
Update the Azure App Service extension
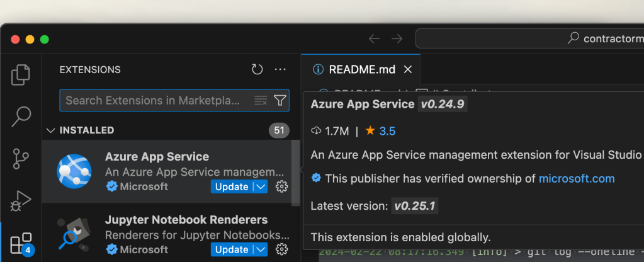(232, 187)
